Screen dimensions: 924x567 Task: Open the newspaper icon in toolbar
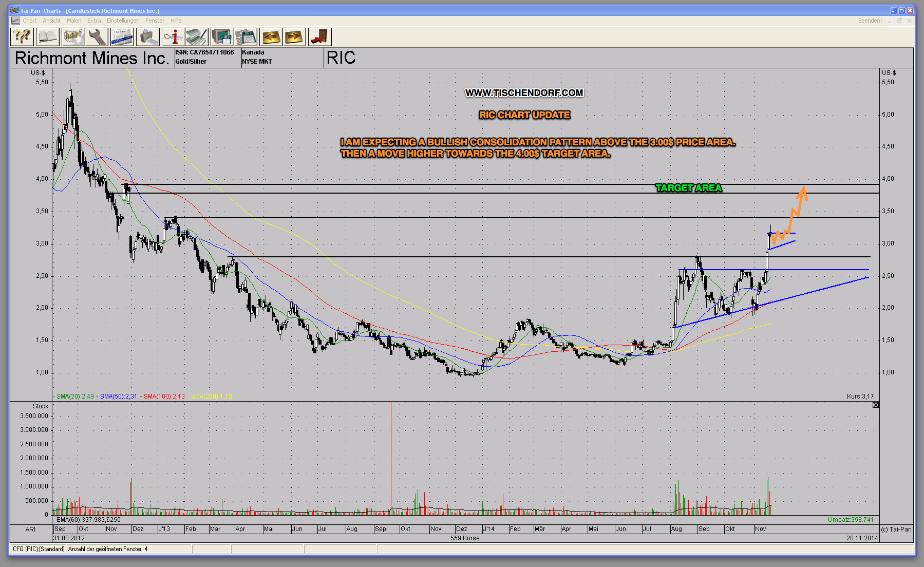122,37
